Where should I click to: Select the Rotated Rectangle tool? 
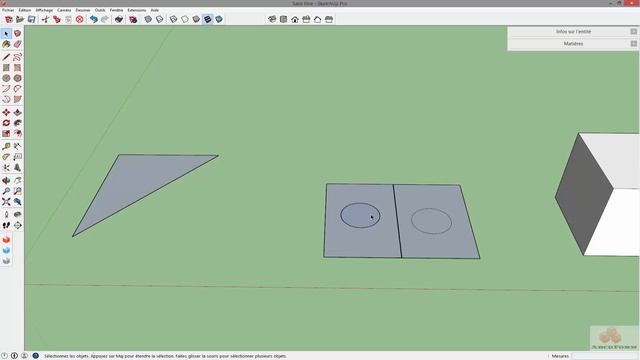17,68
